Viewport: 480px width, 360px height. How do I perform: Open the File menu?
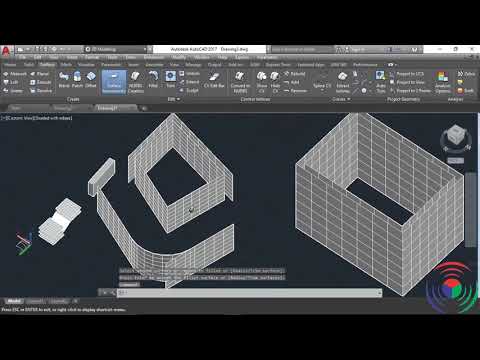(22, 58)
